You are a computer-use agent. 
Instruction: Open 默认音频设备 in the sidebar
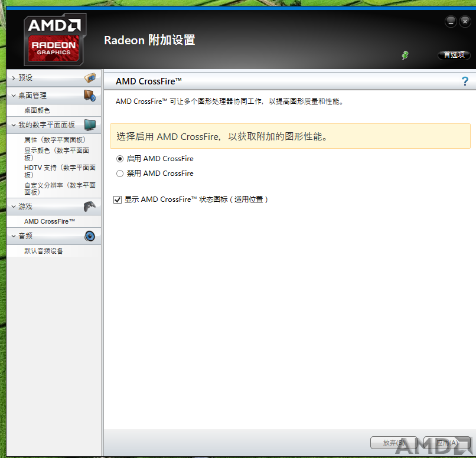click(x=44, y=251)
